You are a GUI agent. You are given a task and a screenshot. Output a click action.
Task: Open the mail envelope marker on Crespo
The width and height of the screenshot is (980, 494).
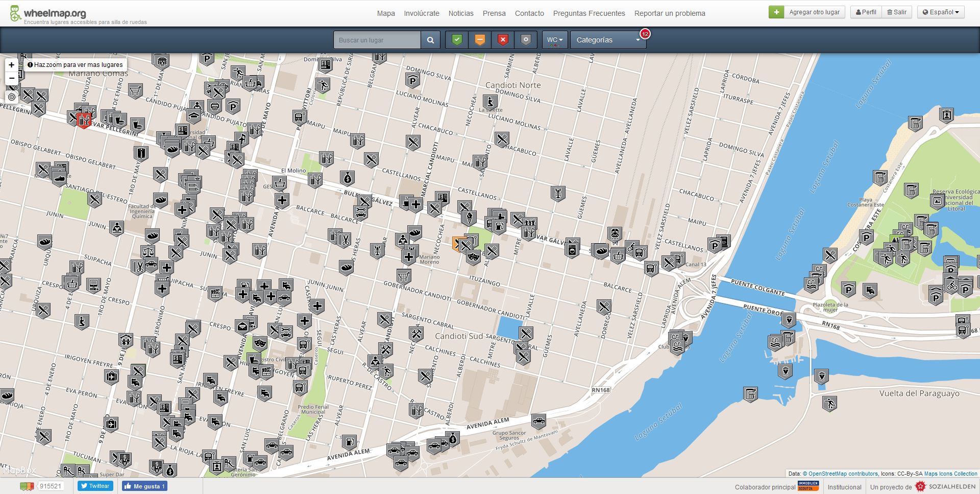point(242,326)
